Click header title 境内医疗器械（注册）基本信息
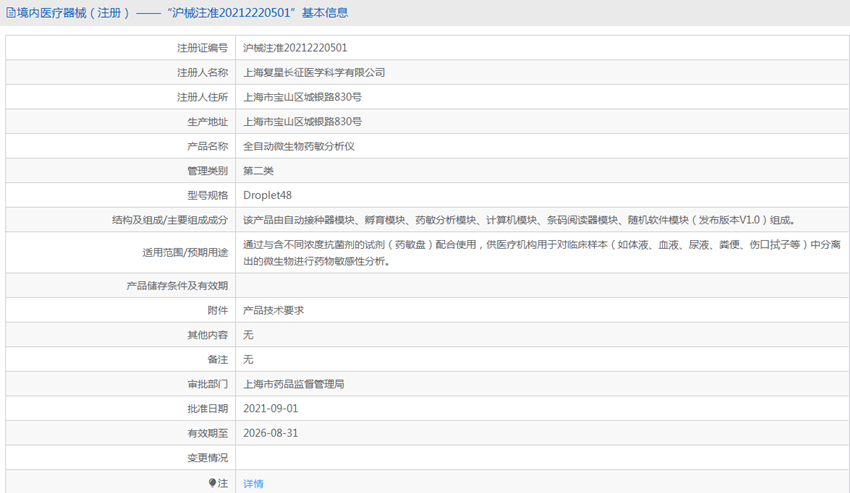Viewport: 850px width, 493px height. [182, 12]
